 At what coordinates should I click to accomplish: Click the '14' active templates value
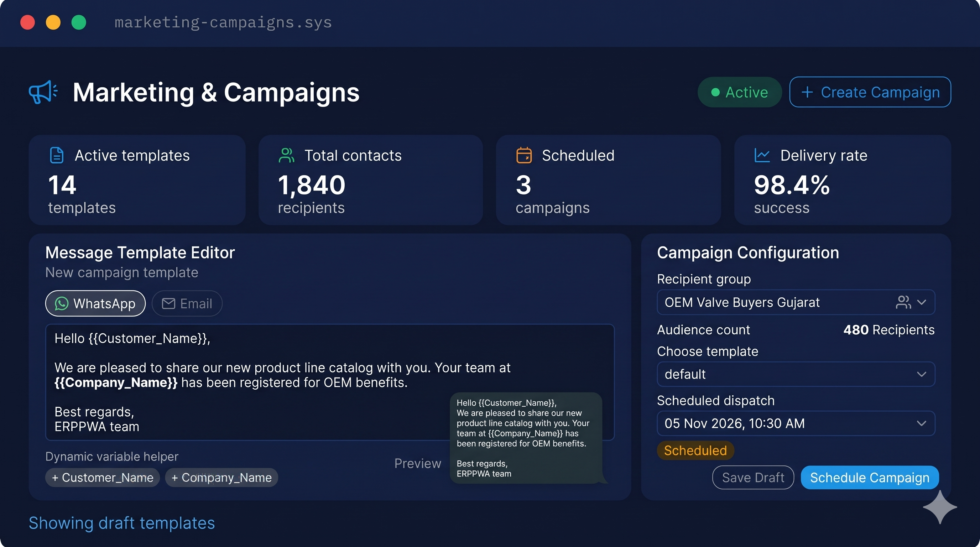tap(62, 185)
